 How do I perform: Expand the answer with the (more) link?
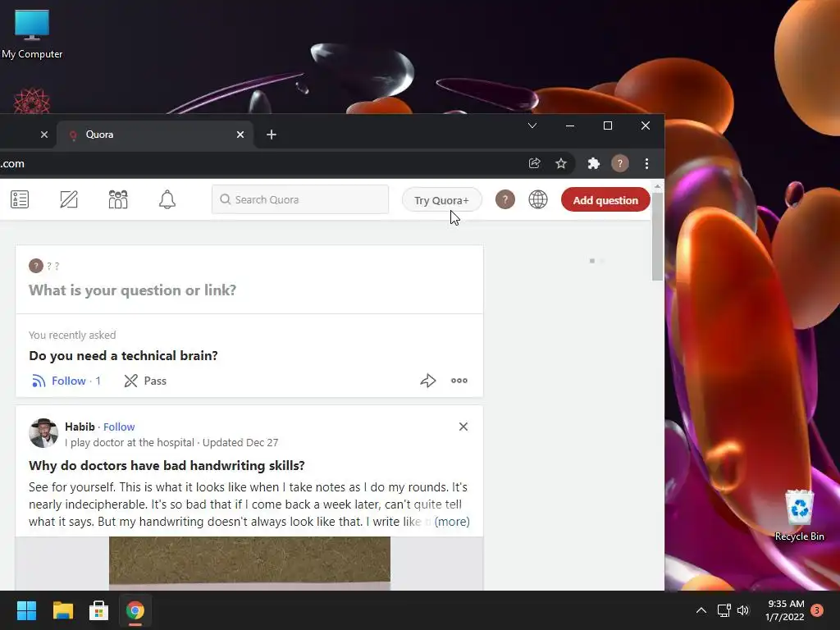click(452, 521)
